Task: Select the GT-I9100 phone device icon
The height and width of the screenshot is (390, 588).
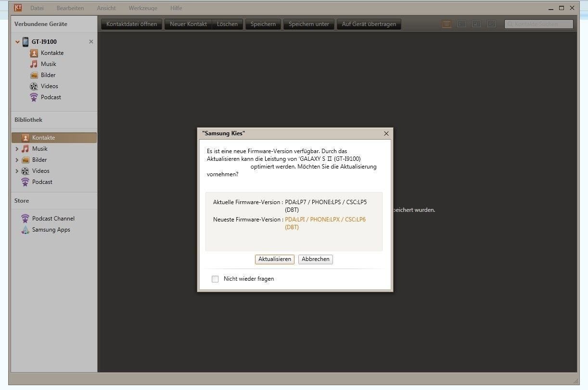Action: pos(26,42)
